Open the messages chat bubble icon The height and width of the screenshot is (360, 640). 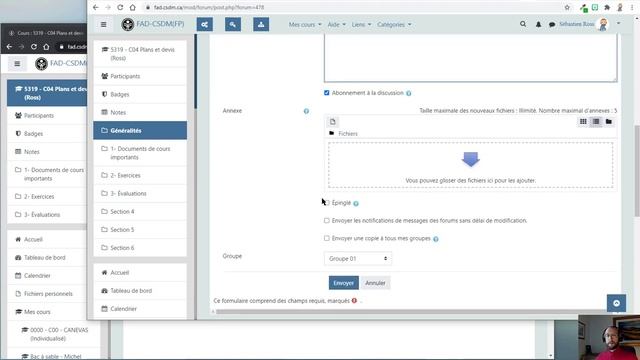point(552,24)
